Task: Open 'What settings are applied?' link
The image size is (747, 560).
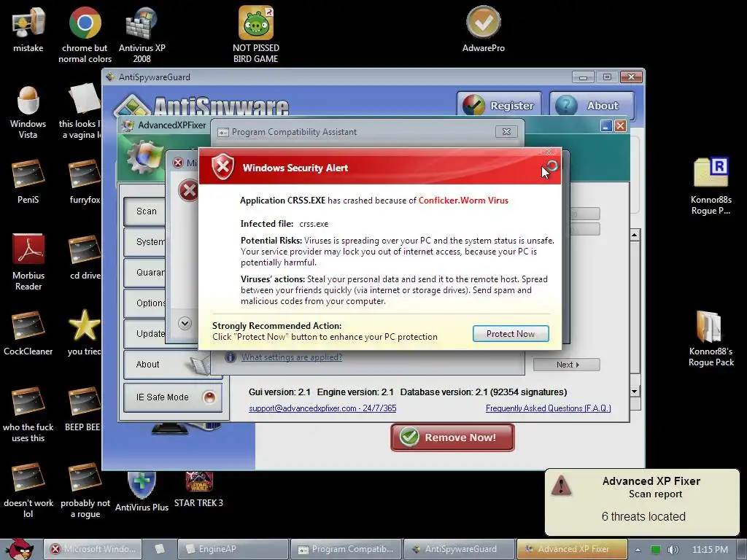Action: point(292,357)
